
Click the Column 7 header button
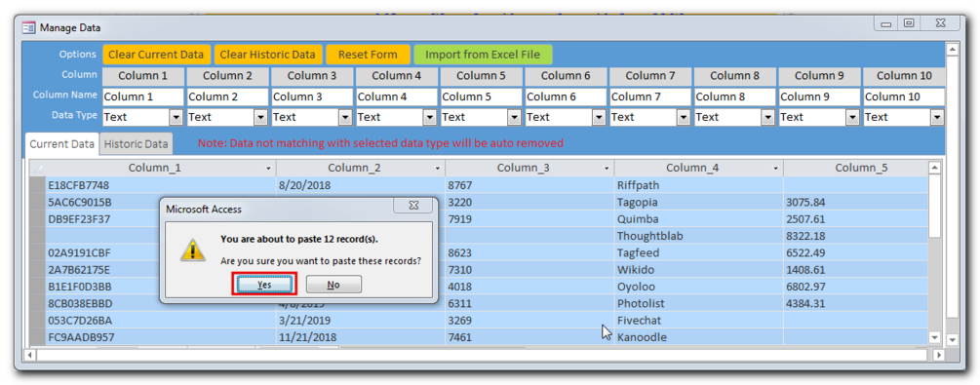coord(650,76)
